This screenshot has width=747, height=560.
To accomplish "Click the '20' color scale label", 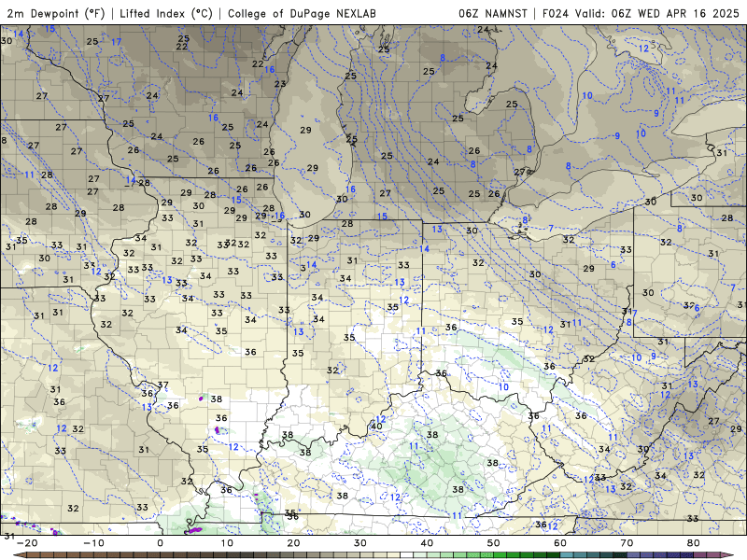I will pos(293,543).
